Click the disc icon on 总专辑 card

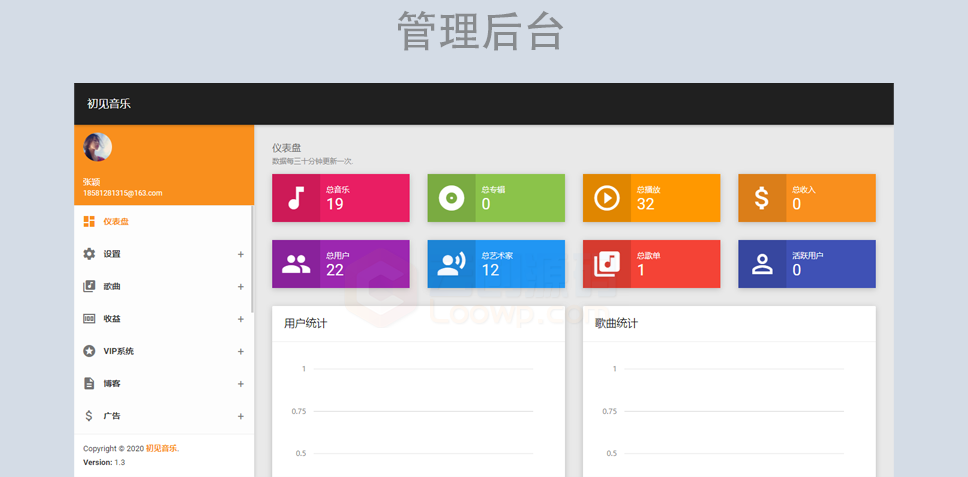pyautogui.click(x=451, y=198)
